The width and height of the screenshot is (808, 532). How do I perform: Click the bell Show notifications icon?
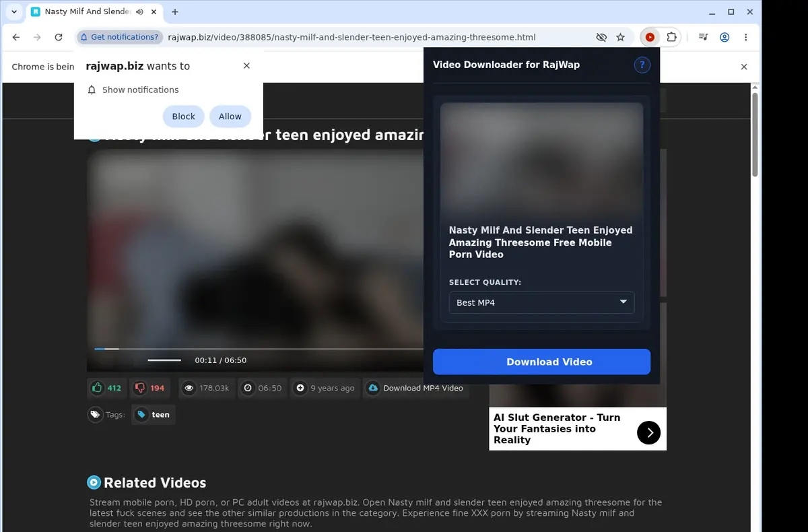tap(92, 90)
